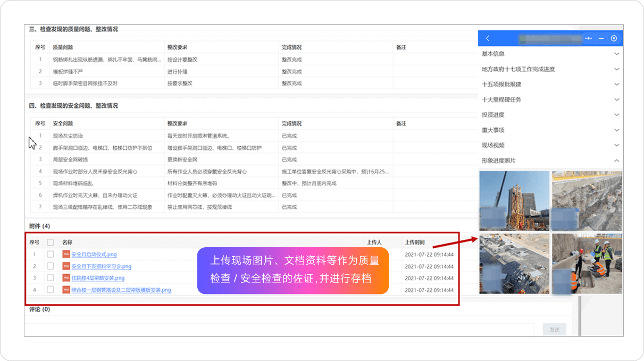The height and width of the screenshot is (361, 644).
Task: Expand the 投资进度 section
Action: pos(616,115)
